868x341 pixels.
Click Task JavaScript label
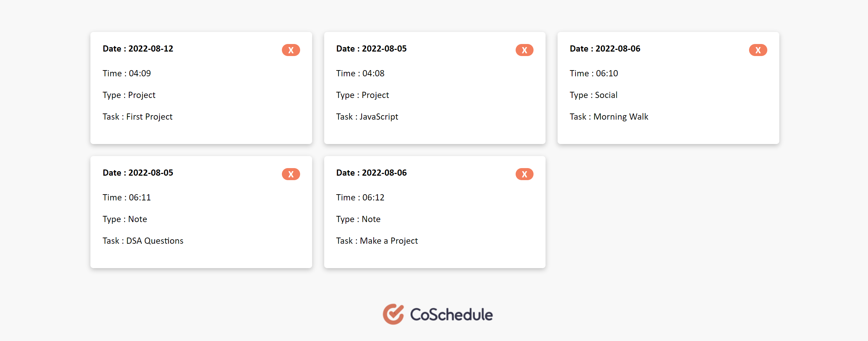(367, 117)
